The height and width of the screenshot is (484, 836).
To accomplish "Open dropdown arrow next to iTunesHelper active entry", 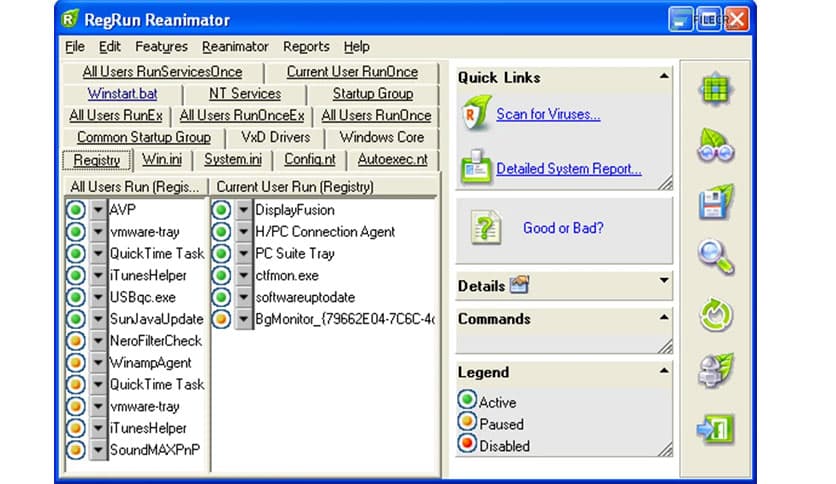I will (x=98, y=275).
